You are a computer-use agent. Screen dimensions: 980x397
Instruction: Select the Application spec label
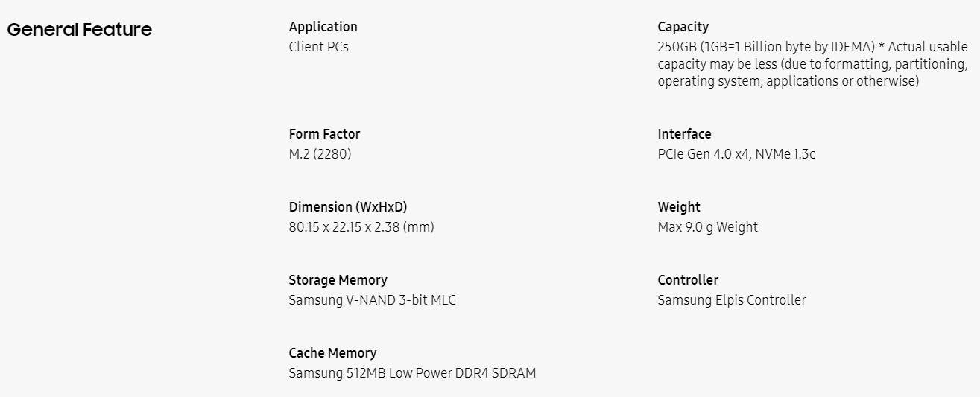pyautogui.click(x=323, y=27)
